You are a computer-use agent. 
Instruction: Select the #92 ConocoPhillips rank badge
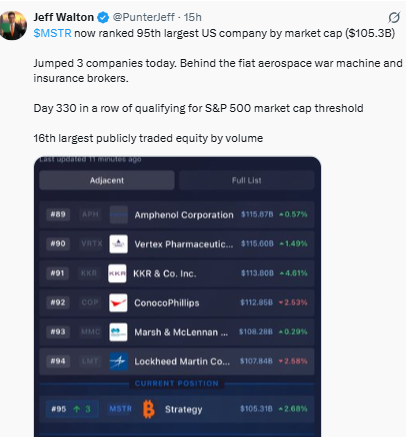58,302
